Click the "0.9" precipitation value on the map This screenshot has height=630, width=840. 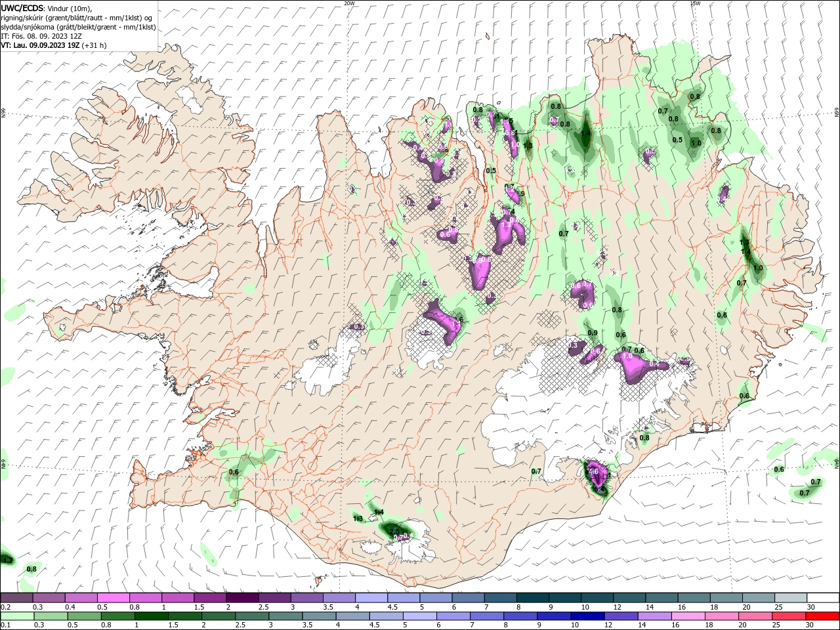point(593,333)
